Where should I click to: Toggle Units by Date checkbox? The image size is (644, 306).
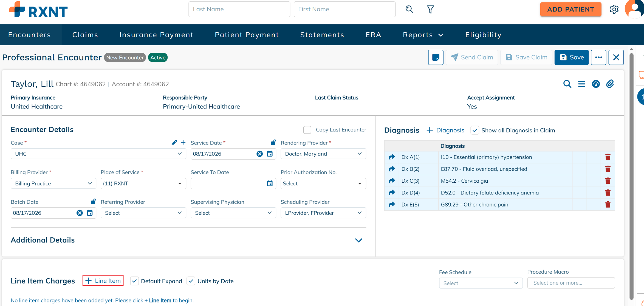(x=191, y=281)
